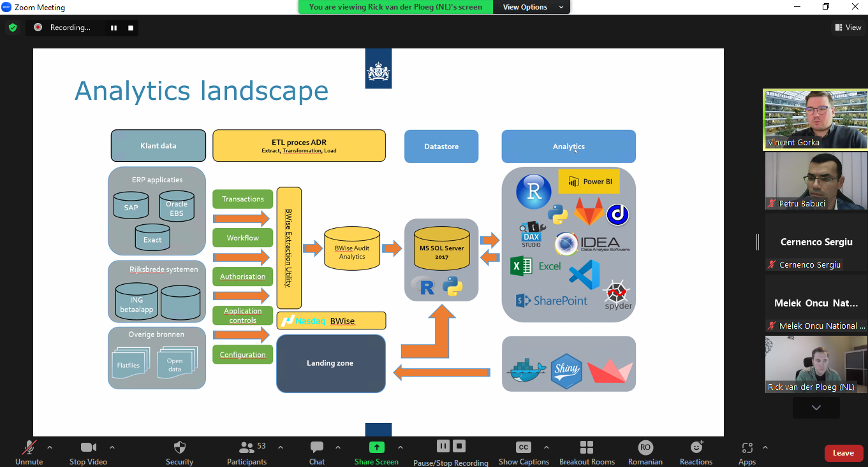The height and width of the screenshot is (467, 868).
Task: Click the green "Workflow" label
Action: point(243,238)
